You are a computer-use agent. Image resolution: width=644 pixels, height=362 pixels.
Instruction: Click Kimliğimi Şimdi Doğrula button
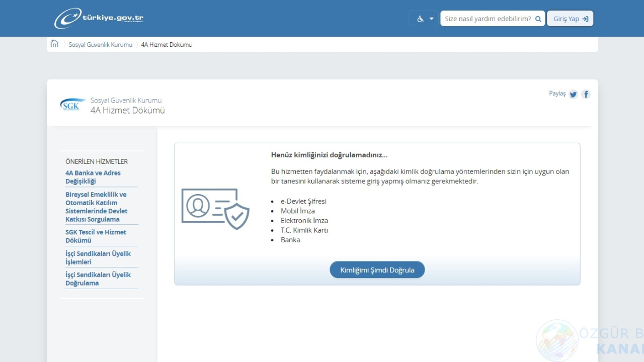click(x=377, y=269)
